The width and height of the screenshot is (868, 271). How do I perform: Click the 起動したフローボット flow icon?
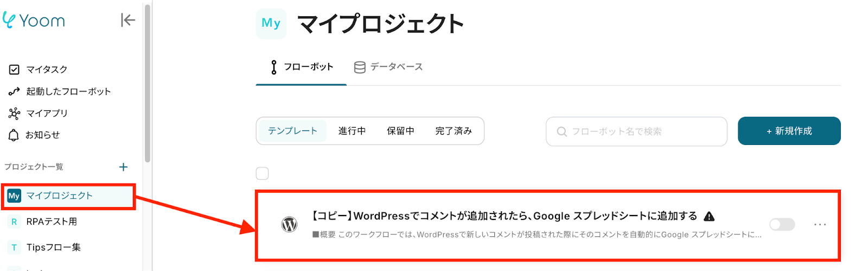click(x=14, y=91)
